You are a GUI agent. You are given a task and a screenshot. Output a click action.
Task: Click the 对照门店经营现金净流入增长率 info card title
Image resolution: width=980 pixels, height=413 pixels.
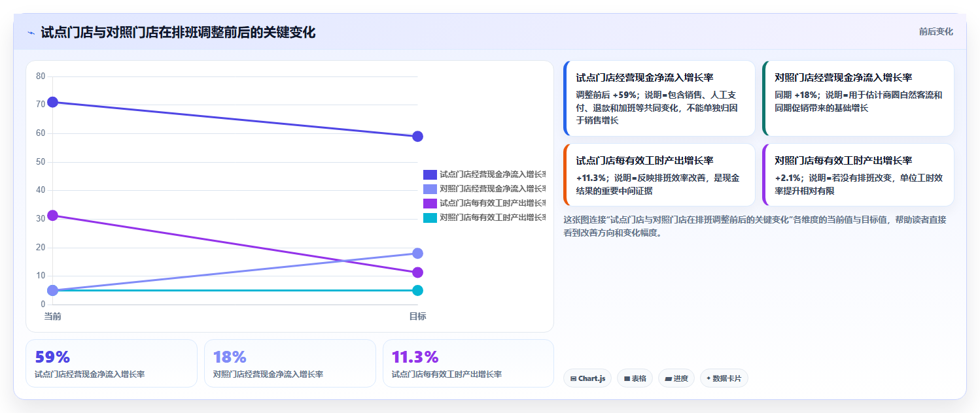coord(843,78)
